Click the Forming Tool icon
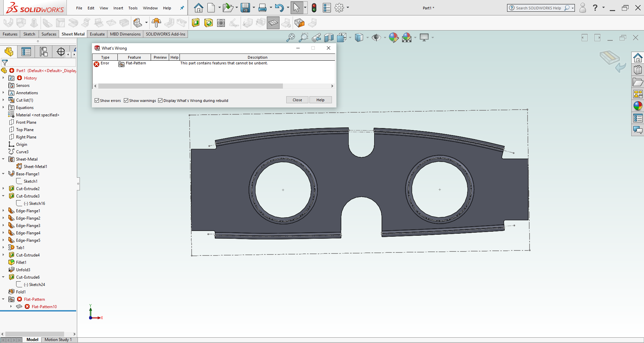The image size is (644, 343). (x=156, y=23)
